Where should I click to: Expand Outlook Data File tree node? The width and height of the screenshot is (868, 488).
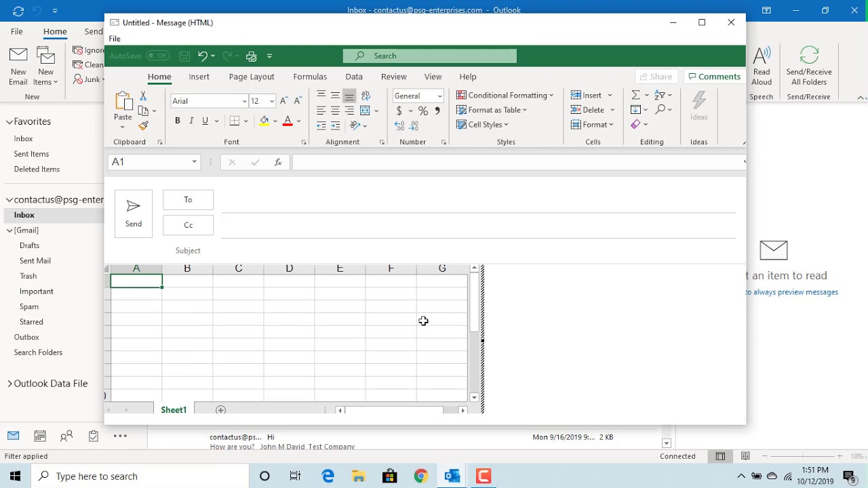(9, 384)
